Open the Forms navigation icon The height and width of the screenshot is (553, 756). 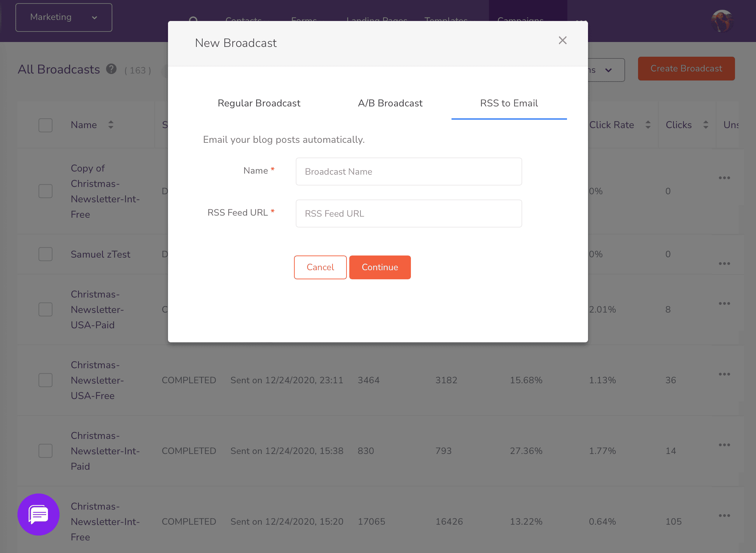tap(303, 20)
